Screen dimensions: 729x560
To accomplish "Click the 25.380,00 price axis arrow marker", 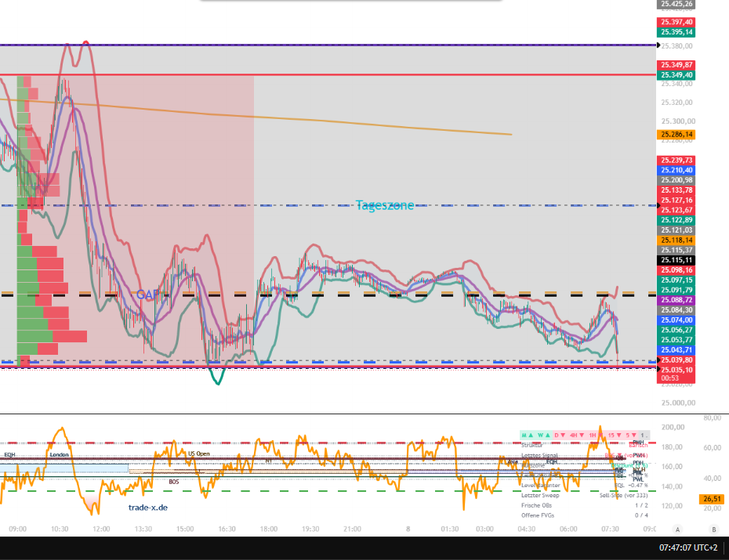I will pyautogui.click(x=658, y=45).
